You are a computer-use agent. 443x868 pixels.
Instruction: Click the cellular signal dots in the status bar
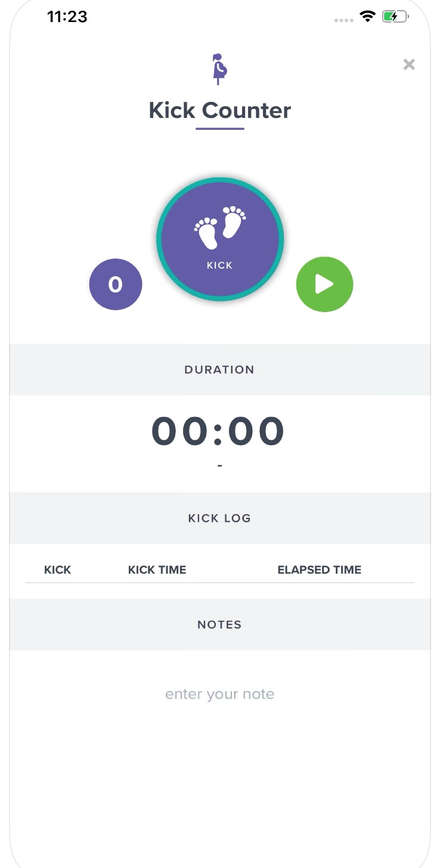343,20
